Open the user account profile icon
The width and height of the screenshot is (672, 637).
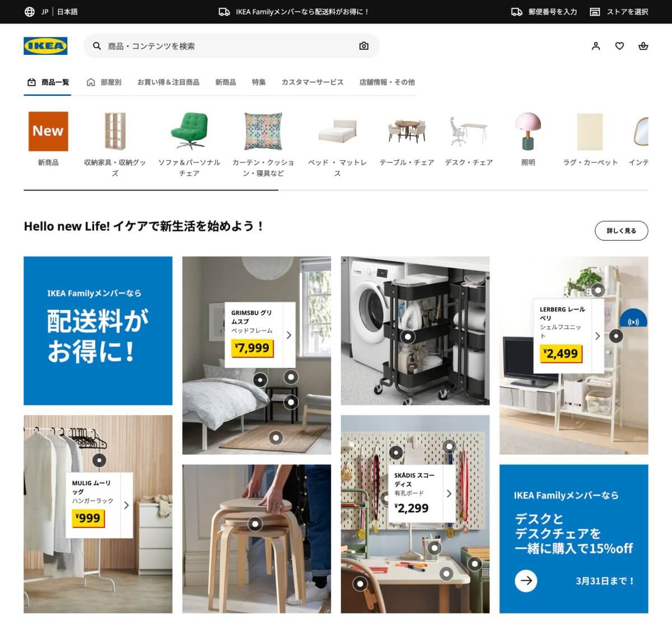(596, 46)
